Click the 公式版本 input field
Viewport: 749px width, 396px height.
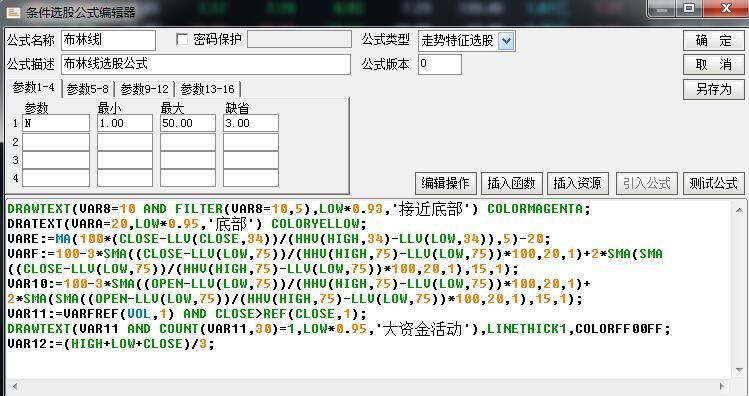point(440,64)
